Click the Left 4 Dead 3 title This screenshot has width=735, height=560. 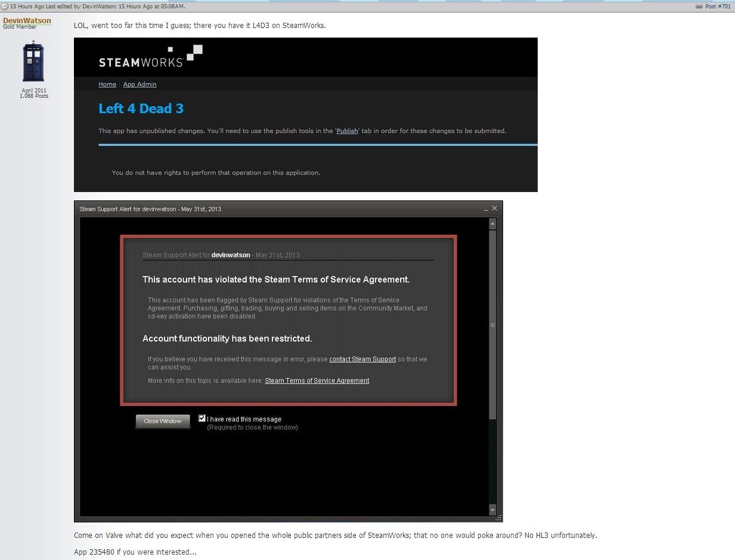click(x=141, y=109)
